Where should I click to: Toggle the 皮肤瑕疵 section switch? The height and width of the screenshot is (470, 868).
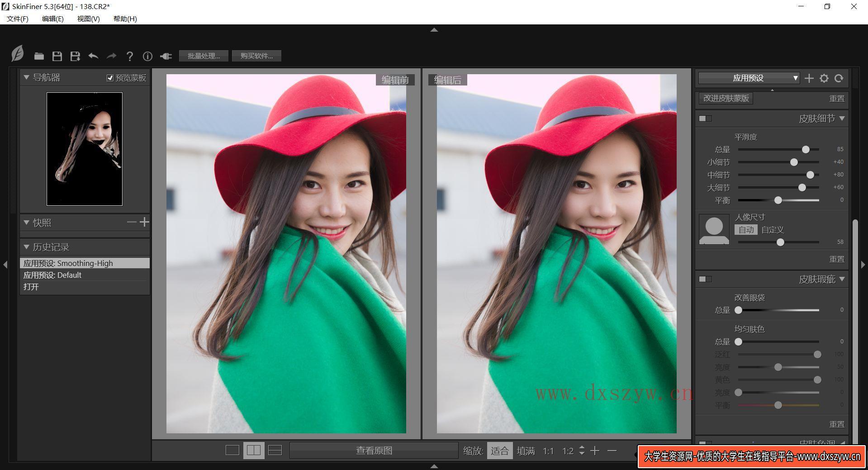(x=705, y=279)
